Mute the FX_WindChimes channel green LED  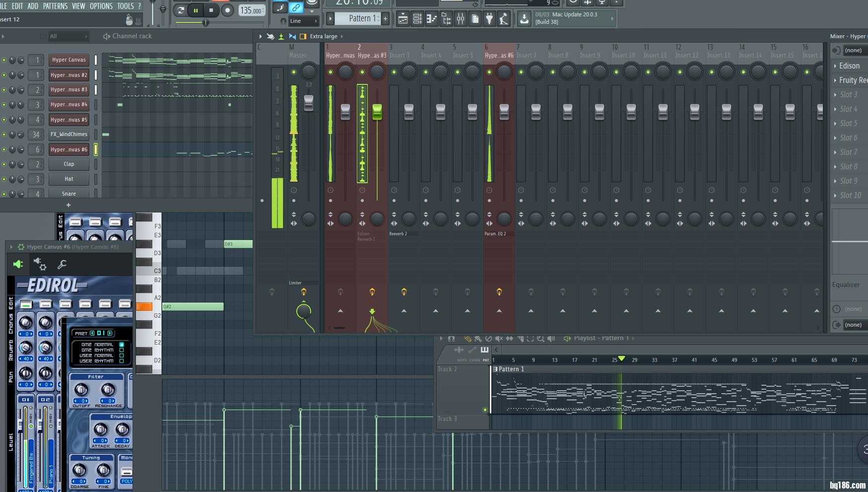click(x=4, y=135)
